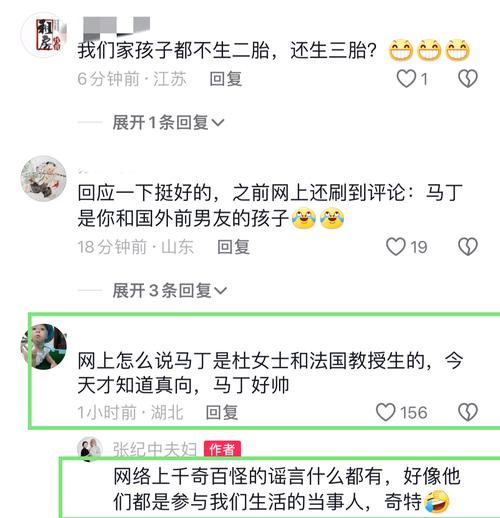Open the 张纪中夫妇 username link
Screen dimensions: 500x518
[155, 449]
